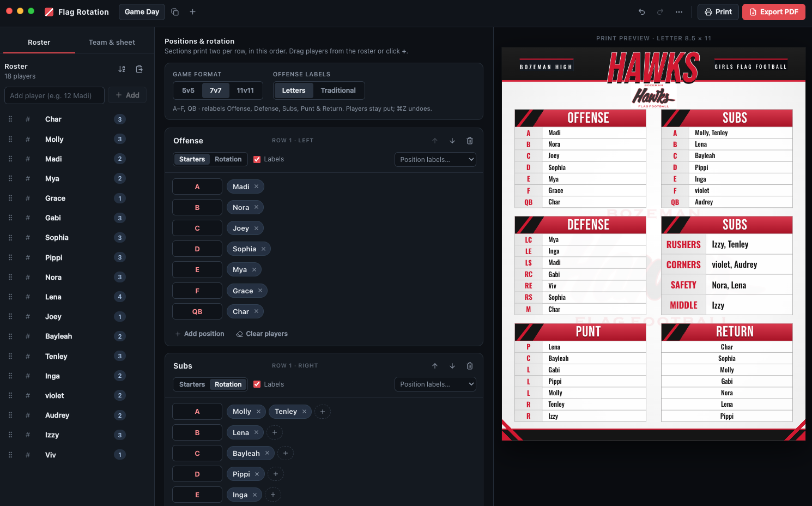Add another player to Subs row A
This screenshot has height=506, width=812.
(323, 412)
